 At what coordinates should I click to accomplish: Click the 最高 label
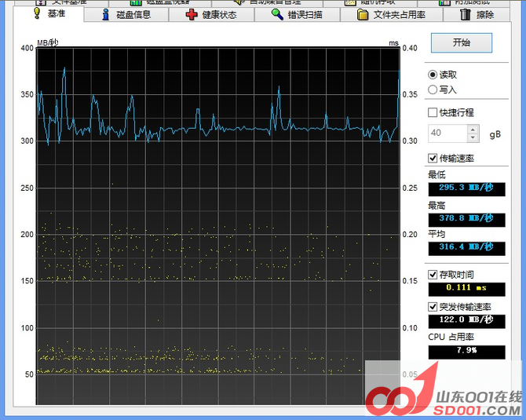(437, 206)
